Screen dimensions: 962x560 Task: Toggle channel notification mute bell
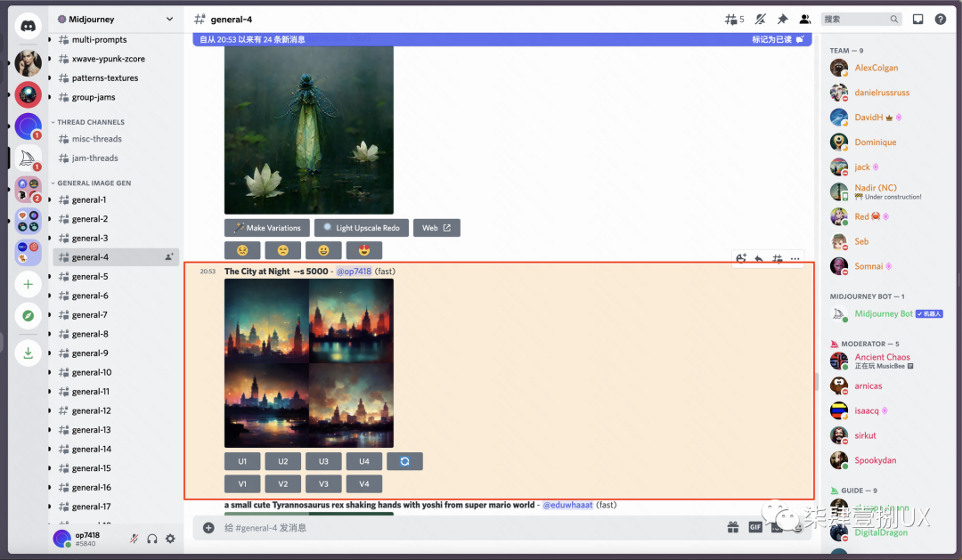[760, 20]
